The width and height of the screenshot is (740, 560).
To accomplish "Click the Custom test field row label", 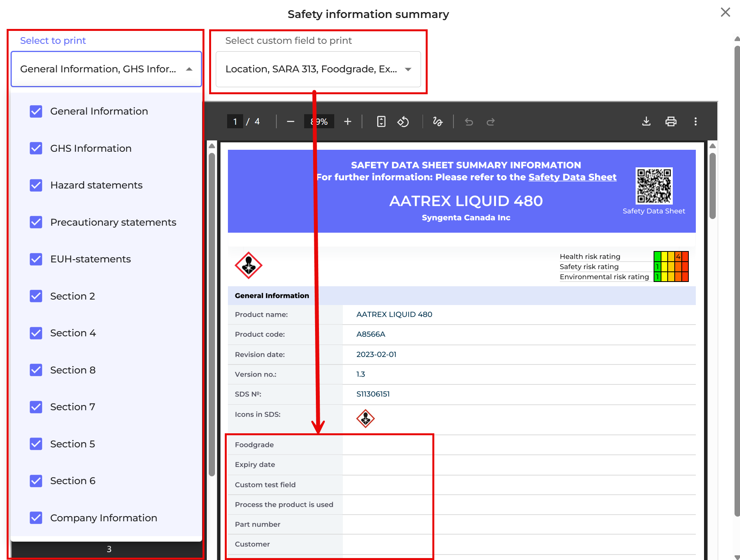I will point(265,485).
